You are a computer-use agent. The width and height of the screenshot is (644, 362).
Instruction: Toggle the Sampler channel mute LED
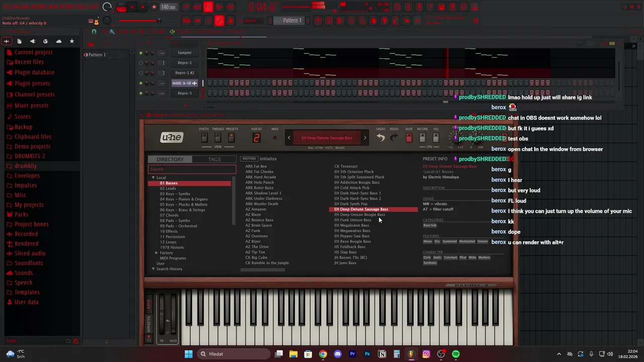click(x=141, y=53)
